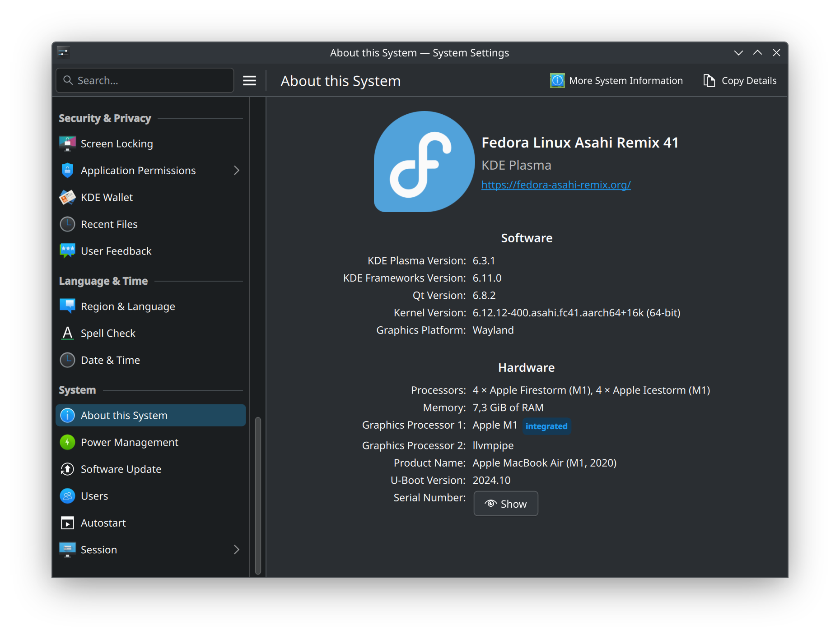
Task: Click the KDE Wallet icon
Action: click(x=68, y=197)
